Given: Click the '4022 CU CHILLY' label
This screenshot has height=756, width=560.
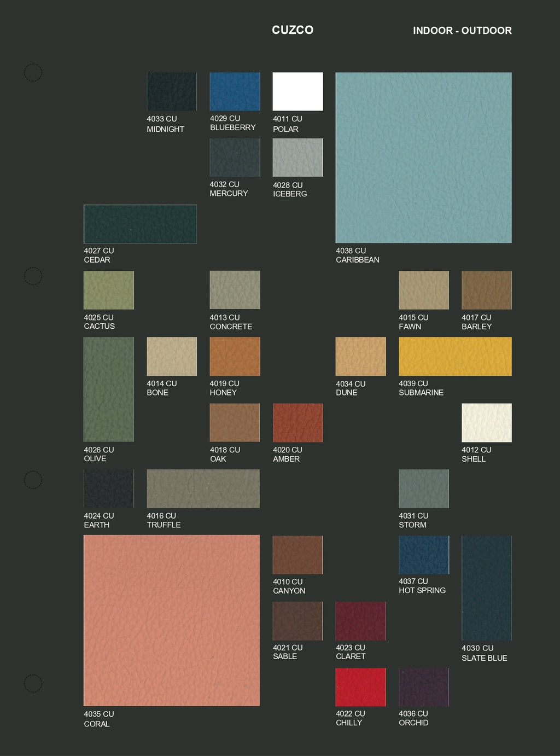Looking at the screenshot, I should tap(351, 718).
